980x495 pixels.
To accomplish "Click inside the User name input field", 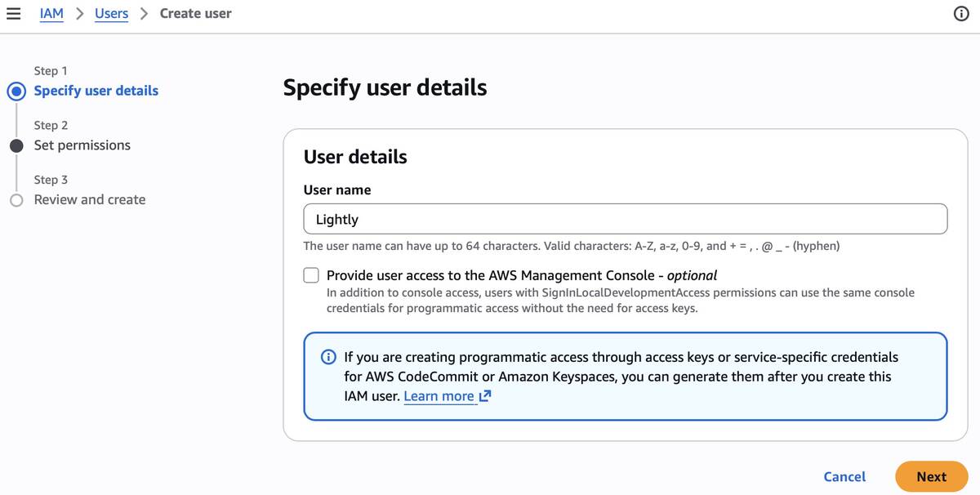I will pyautogui.click(x=625, y=218).
